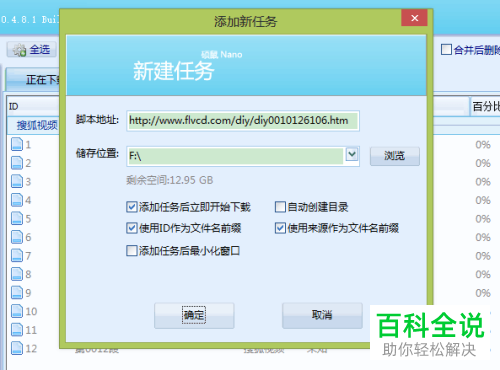Click the file icon for row 6
The image size is (500, 370).
(x=17, y=237)
